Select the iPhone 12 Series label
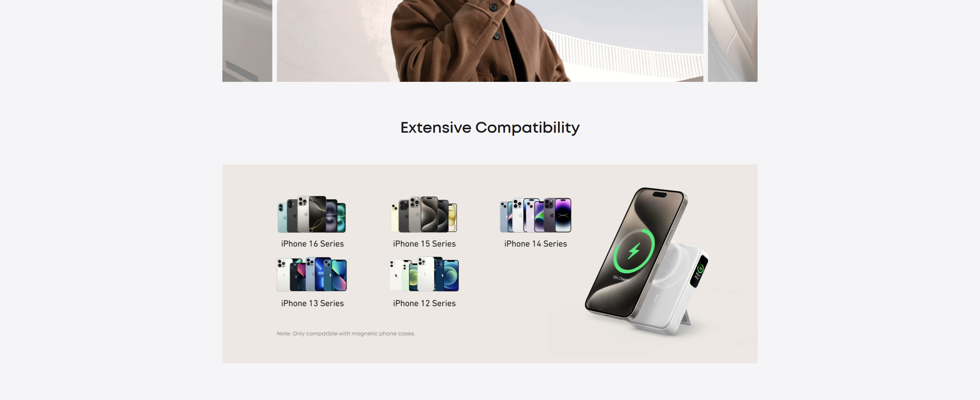Viewport: 980px width, 400px height. pos(424,303)
